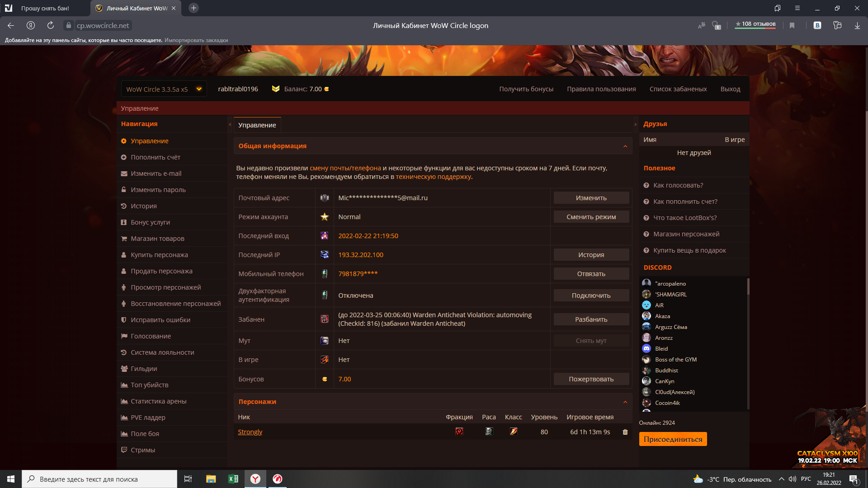
Task: Click the trash icon beside Strongly character
Action: [x=625, y=432]
